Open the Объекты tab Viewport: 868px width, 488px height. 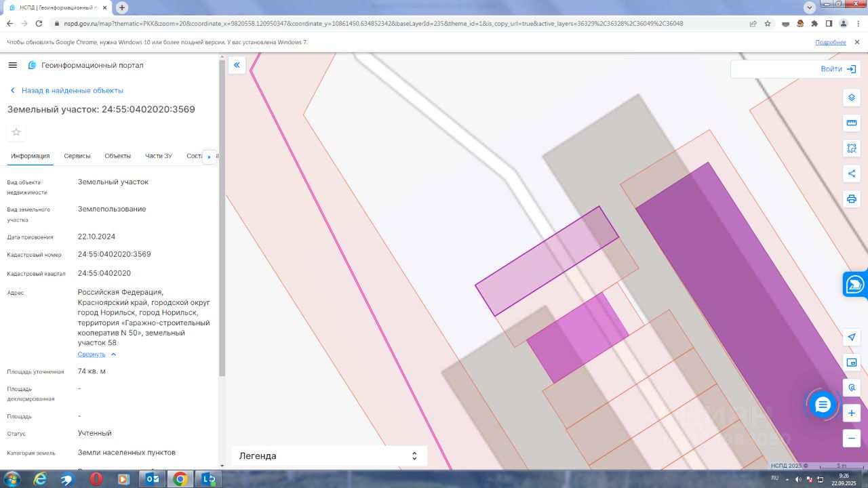coord(117,156)
